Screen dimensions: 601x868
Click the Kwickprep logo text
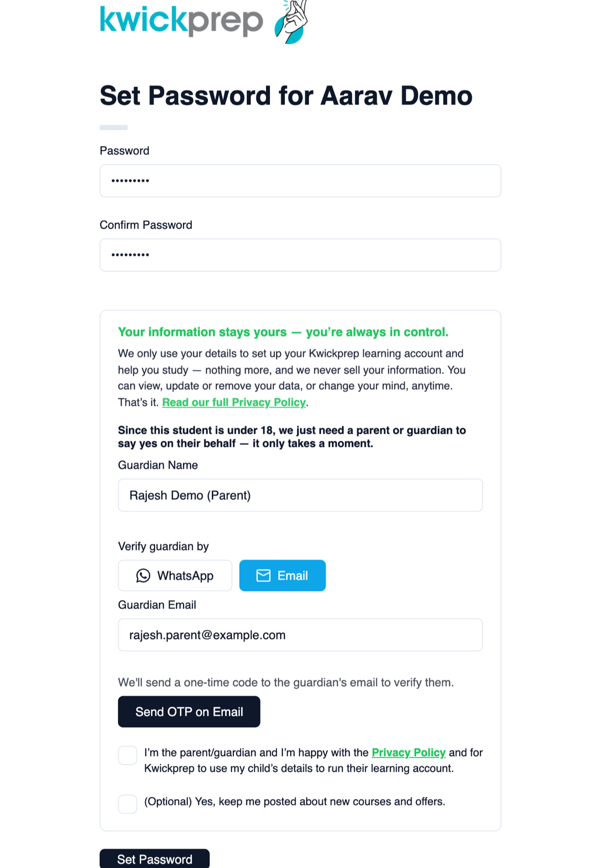181,20
